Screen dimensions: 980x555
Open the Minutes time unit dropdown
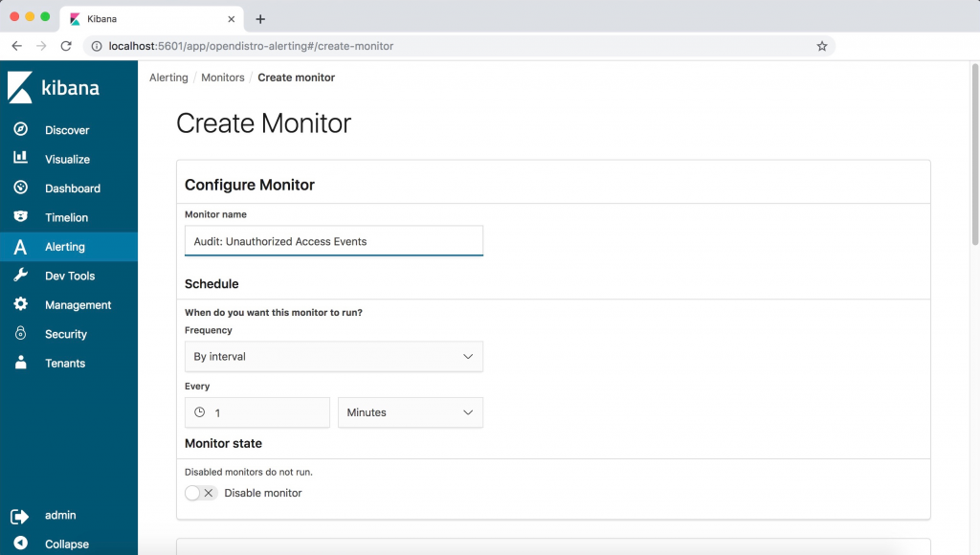(x=410, y=412)
